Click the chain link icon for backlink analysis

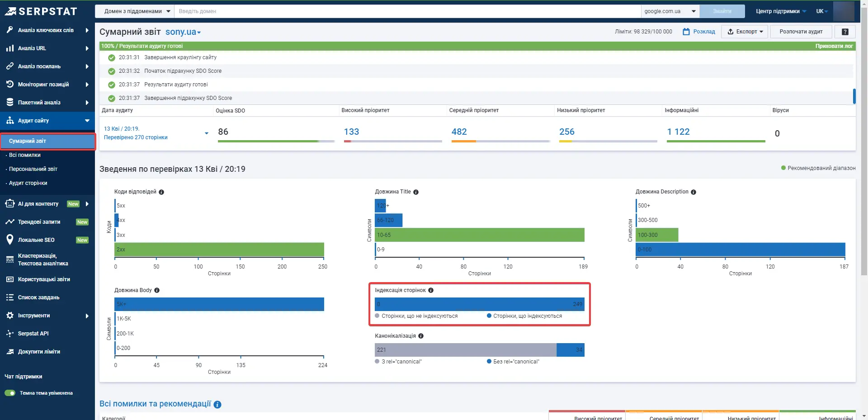point(9,66)
